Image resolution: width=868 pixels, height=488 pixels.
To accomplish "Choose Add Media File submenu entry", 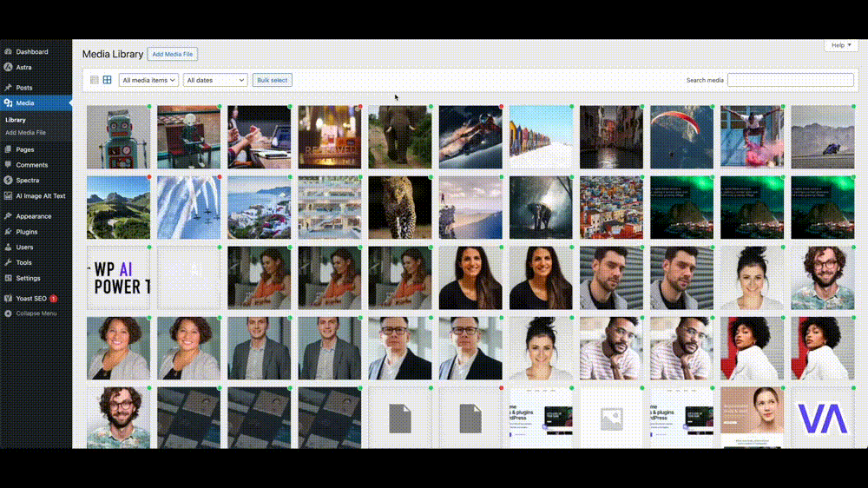I will coord(25,133).
